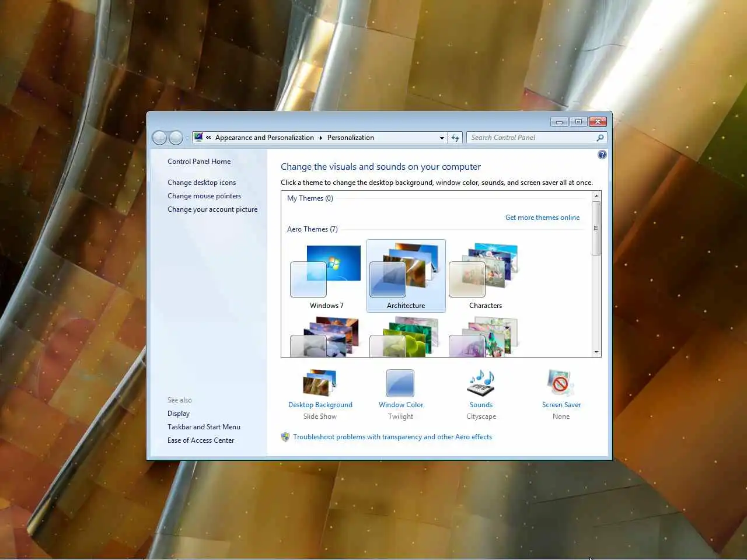Click the search magnifier icon
This screenshot has width=747, height=560.
[600, 138]
